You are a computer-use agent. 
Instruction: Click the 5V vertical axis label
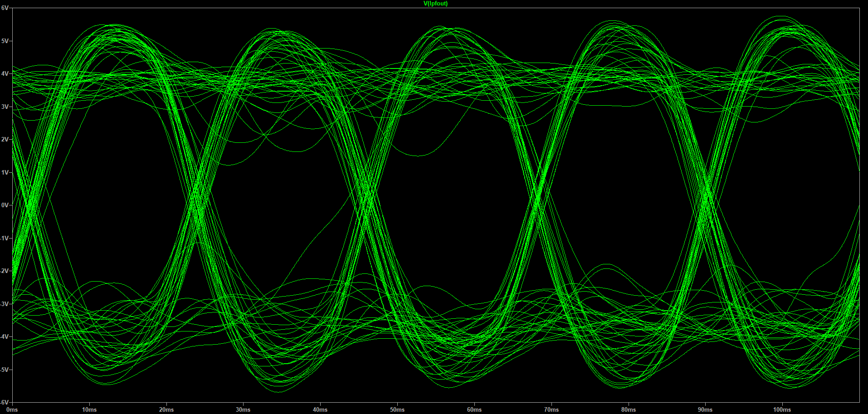pos(5,41)
